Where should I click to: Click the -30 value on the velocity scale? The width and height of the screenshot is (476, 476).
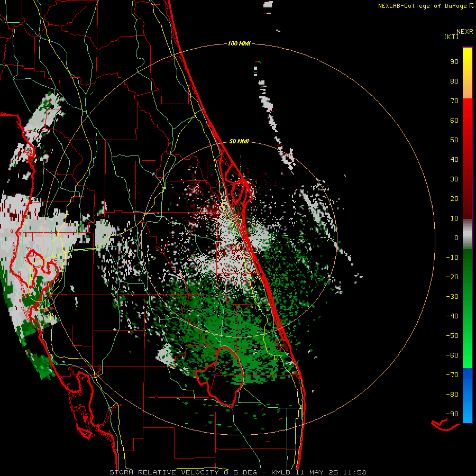(x=452, y=297)
